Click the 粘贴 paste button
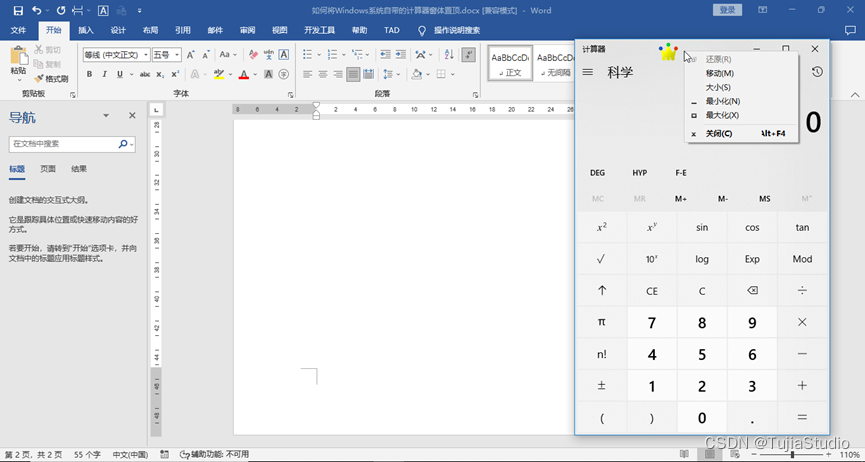The width and height of the screenshot is (865, 462). pos(18,62)
